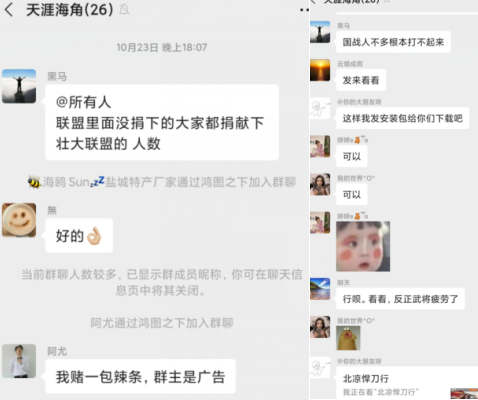View the yellow creature sticker image
The height and width of the screenshot is (400, 478).
tap(348, 338)
